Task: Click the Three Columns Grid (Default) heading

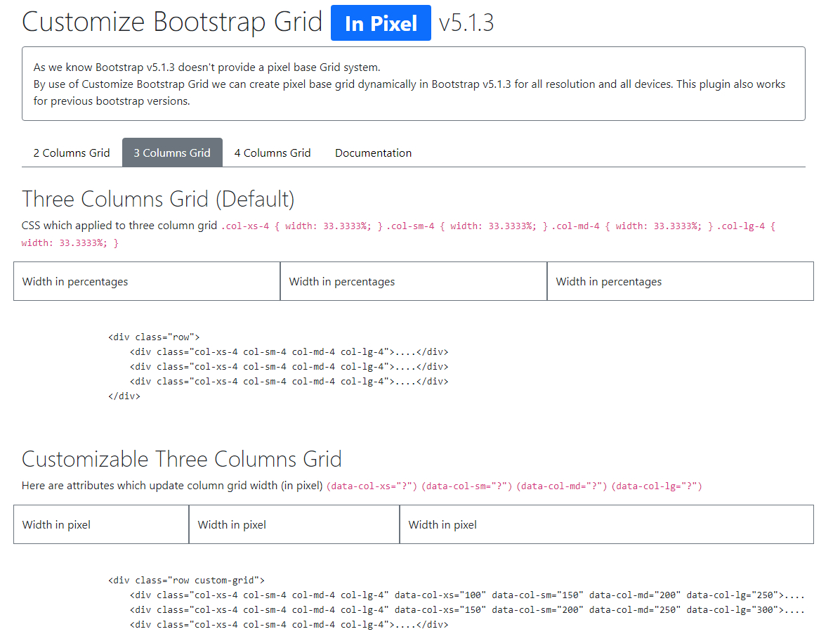Action: pyautogui.click(x=158, y=199)
